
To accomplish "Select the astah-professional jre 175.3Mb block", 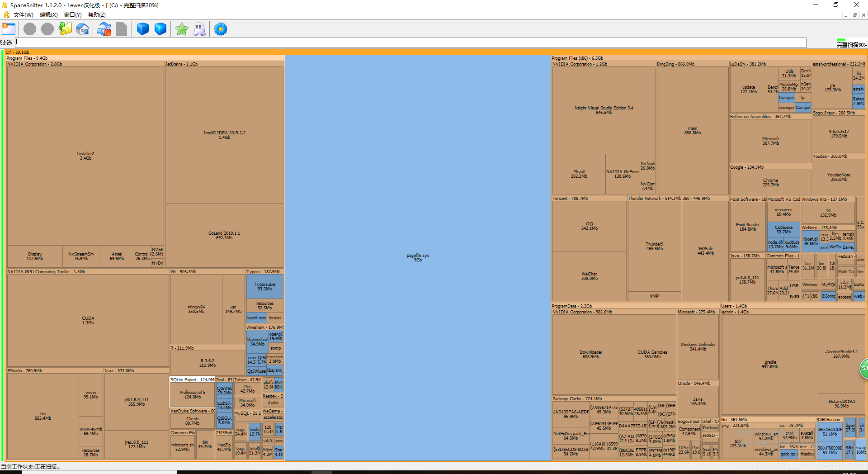I will 833,88.
